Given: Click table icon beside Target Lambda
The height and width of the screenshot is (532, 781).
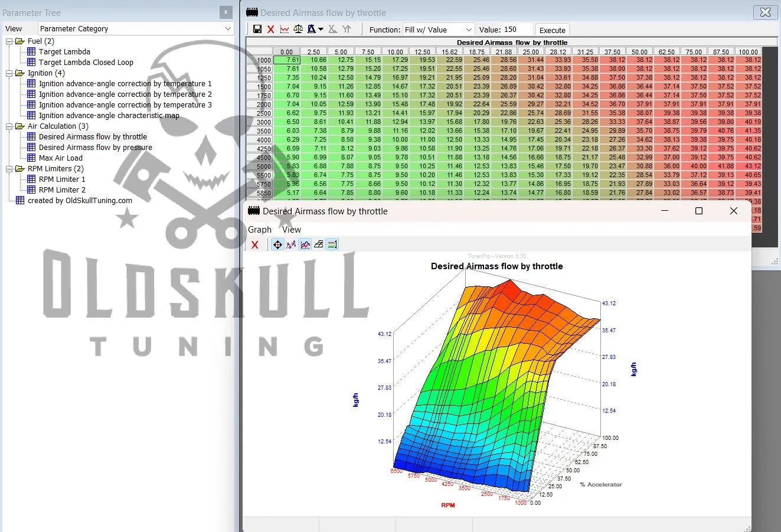Looking at the screenshot, I should tap(31, 52).
